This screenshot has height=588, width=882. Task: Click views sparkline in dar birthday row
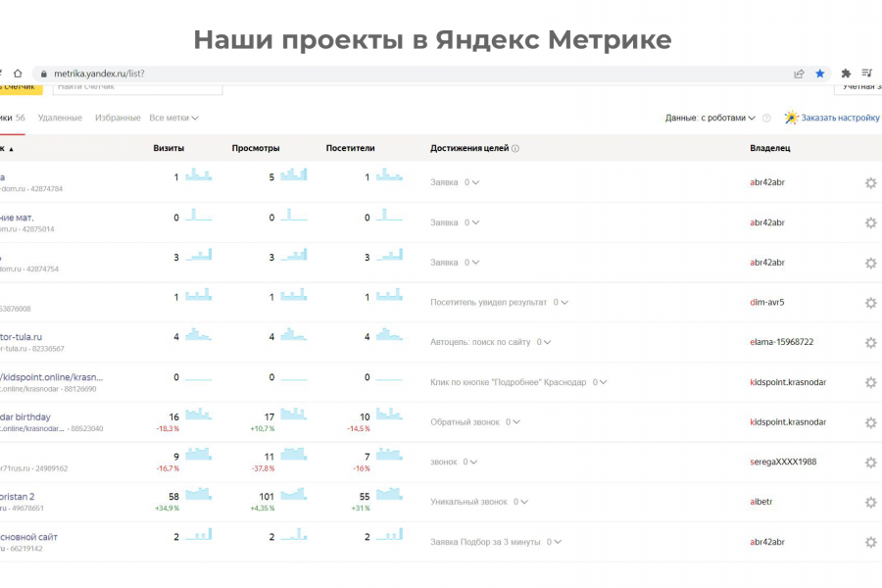294,415
